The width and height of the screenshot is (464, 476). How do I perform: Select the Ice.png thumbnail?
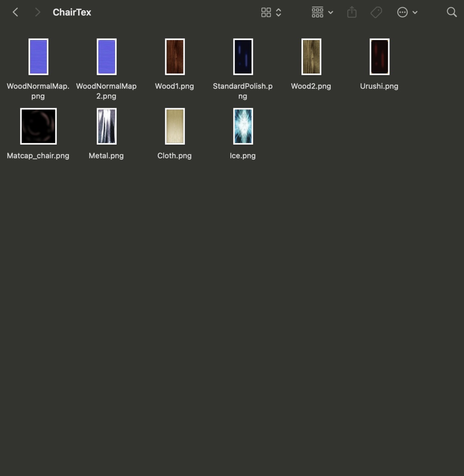243,126
